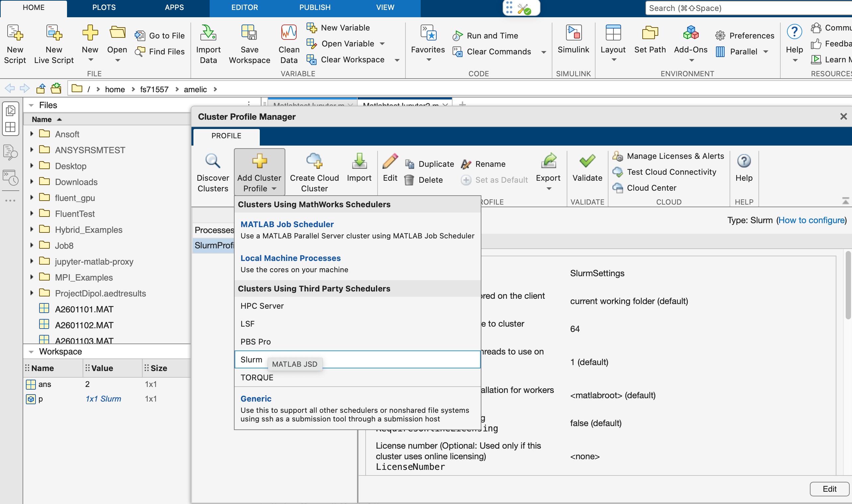
Task: Switch to the EDITOR tab
Action: pyautogui.click(x=245, y=8)
